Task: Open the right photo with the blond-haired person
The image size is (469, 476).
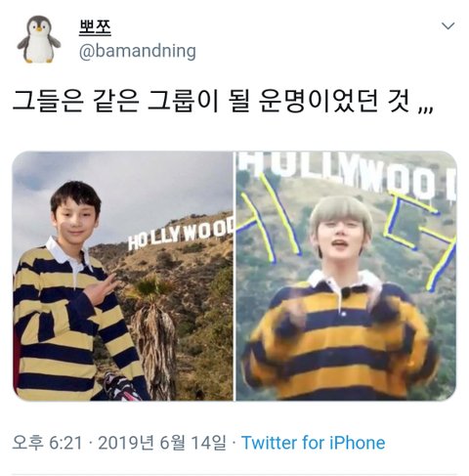Action: click(x=346, y=276)
